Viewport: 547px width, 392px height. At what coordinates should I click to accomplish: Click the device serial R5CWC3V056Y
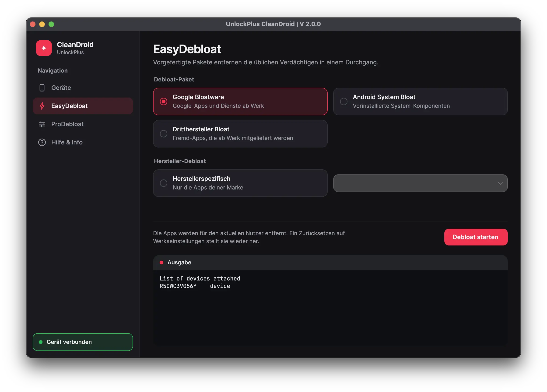click(178, 286)
